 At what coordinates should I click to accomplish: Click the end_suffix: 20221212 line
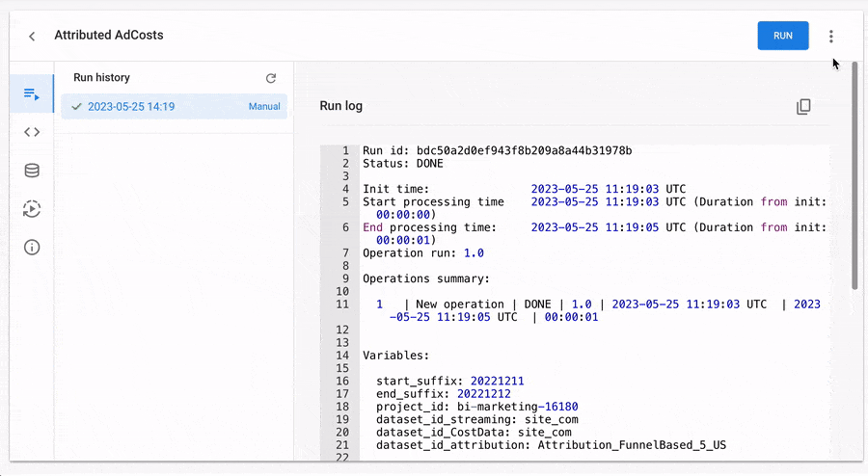(x=444, y=394)
